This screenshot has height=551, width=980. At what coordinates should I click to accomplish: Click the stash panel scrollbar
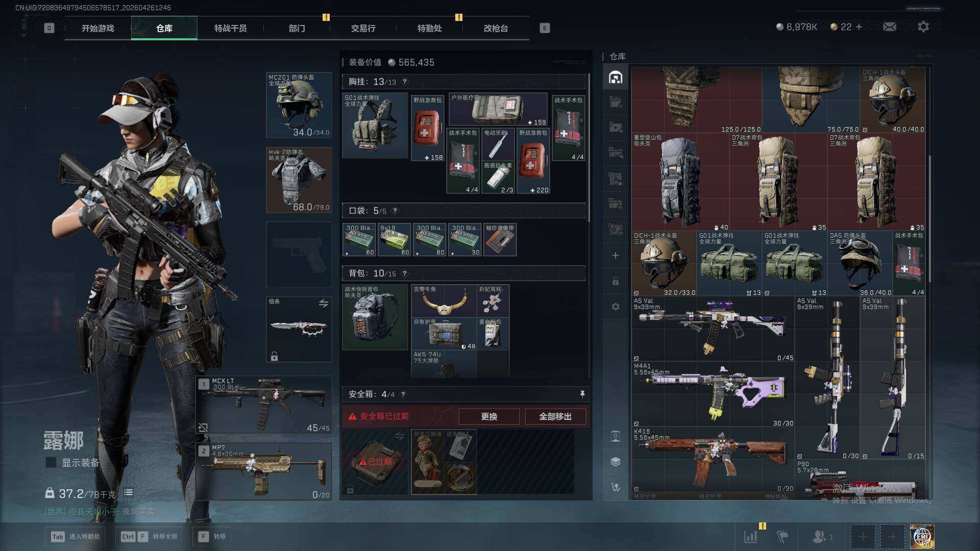(x=929, y=218)
